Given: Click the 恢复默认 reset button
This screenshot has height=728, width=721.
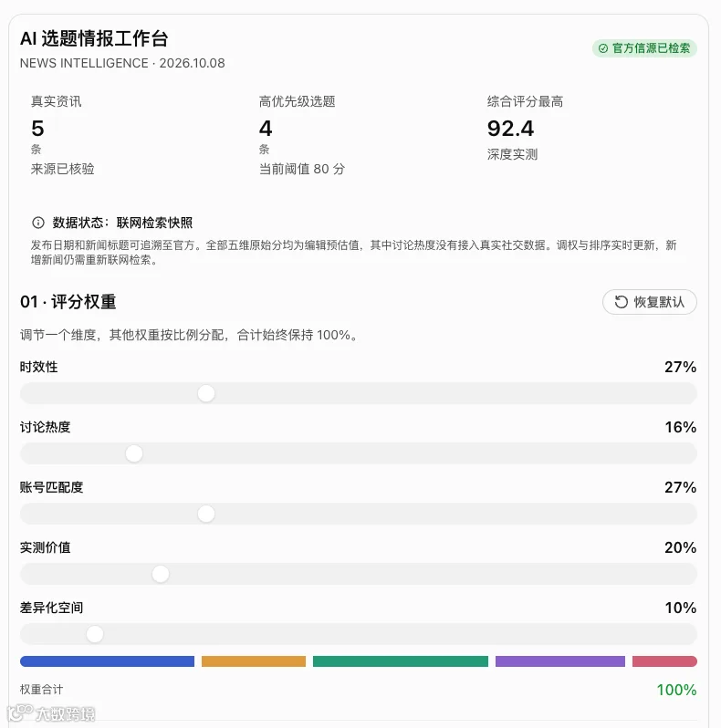Looking at the screenshot, I should tap(650, 302).
